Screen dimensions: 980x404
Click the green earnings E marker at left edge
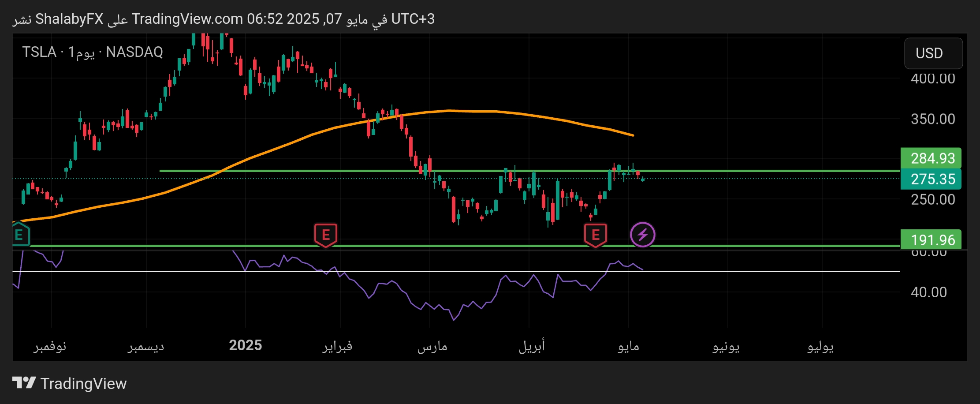pyautogui.click(x=20, y=235)
